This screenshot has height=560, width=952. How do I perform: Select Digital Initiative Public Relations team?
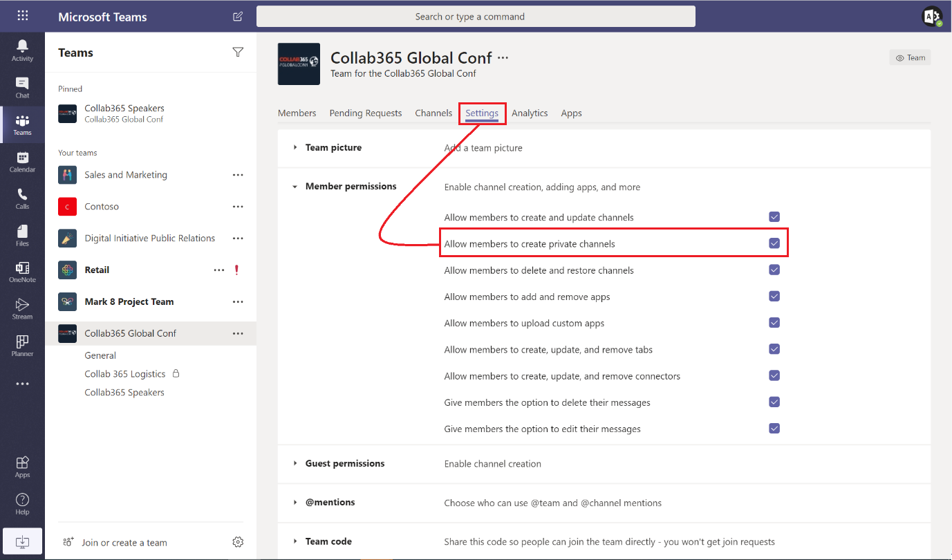click(149, 239)
